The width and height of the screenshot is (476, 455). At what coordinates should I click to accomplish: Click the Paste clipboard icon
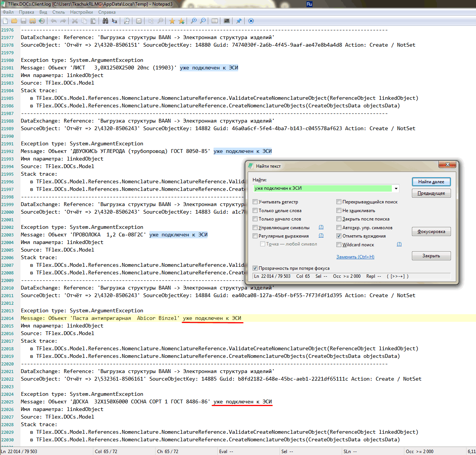[x=93, y=21]
